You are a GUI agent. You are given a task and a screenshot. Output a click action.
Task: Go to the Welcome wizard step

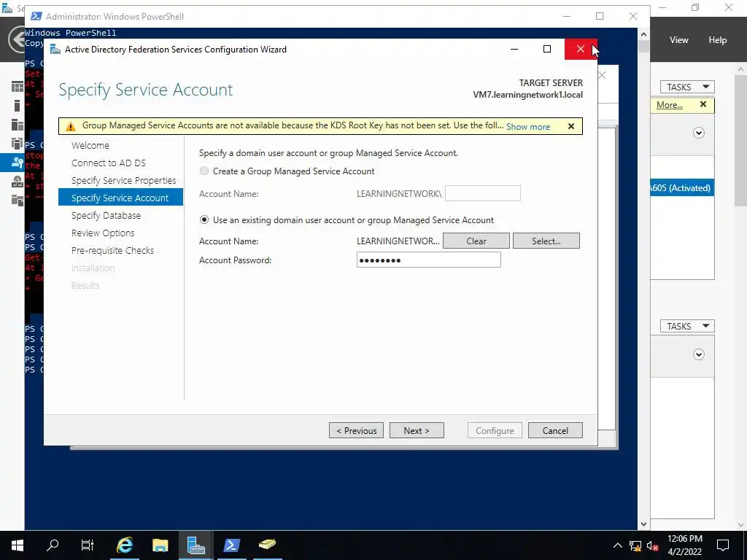point(90,145)
